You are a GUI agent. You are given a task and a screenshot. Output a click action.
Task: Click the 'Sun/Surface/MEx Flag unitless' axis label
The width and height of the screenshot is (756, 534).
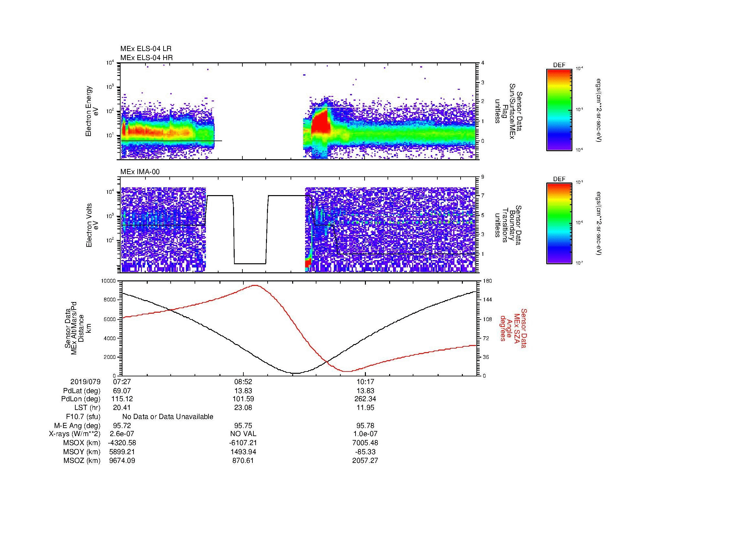[x=508, y=111]
